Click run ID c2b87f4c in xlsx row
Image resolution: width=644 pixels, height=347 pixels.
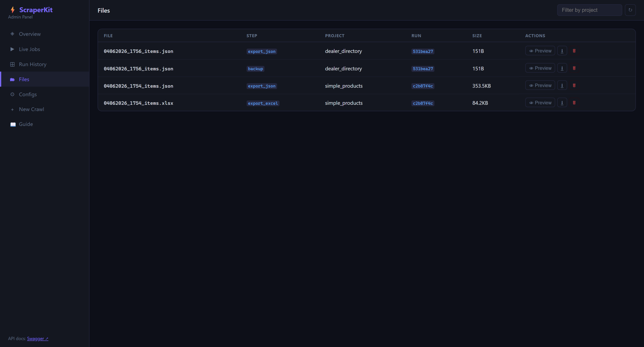(x=423, y=103)
